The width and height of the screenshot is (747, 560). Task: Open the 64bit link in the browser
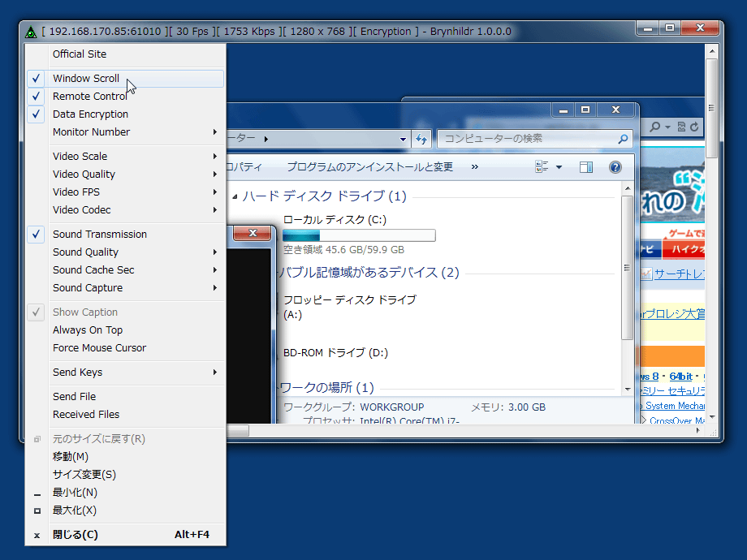680,377
